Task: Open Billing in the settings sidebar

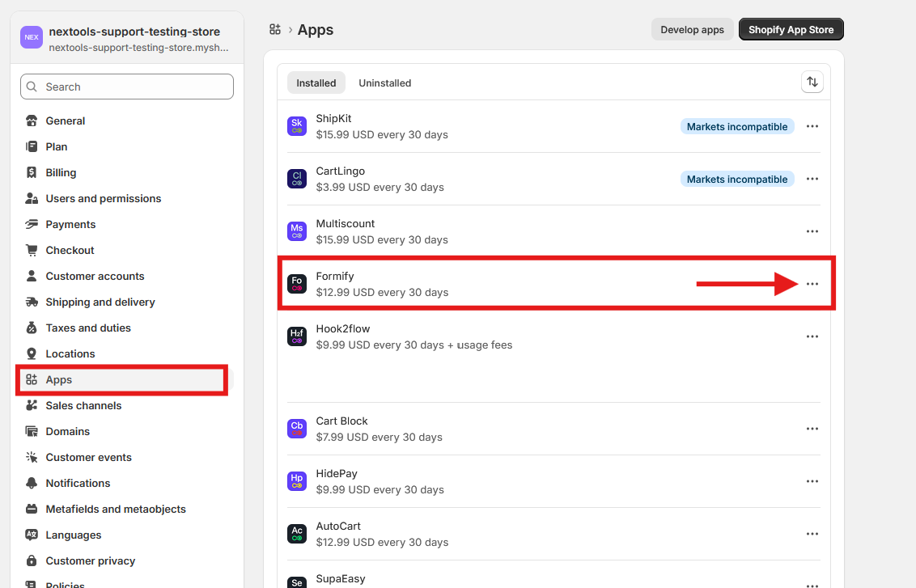Action: tap(61, 172)
